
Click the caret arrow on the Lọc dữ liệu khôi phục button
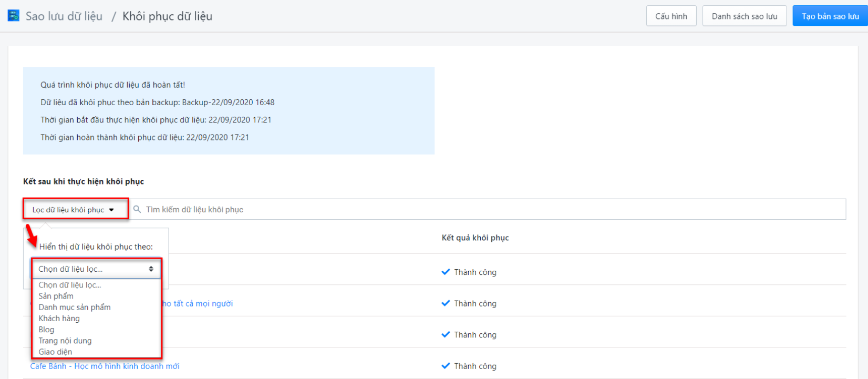coord(111,210)
